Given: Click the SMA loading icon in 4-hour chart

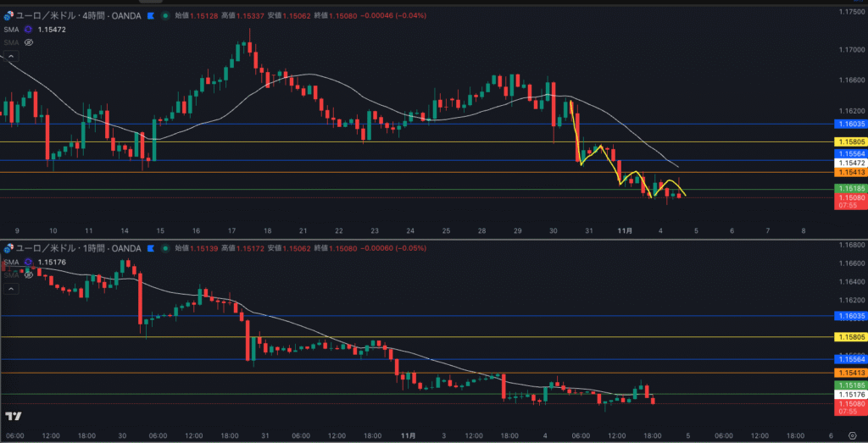Looking at the screenshot, I should [28, 29].
